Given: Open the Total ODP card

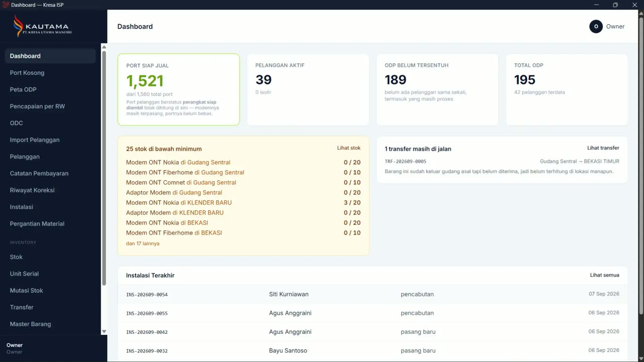Looking at the screenshot, I should [567, 89].
